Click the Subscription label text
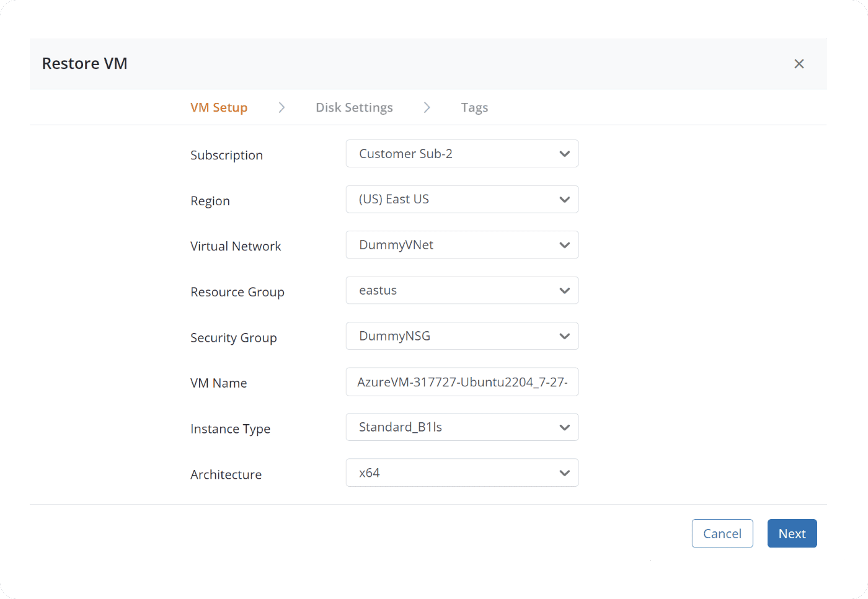The width and height of the screenshot is (868, 599). coord(226,156)
